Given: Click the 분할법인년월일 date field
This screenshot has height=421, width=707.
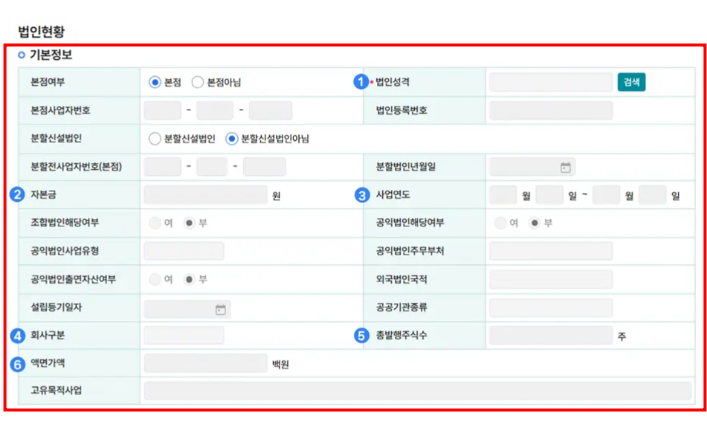Looking at the screenshot, I should (532, 166).
